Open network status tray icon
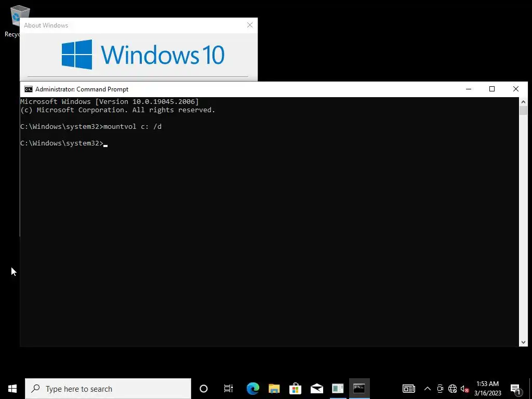The image size is (532, 399). pyautogui.click(x=453, y=389)
